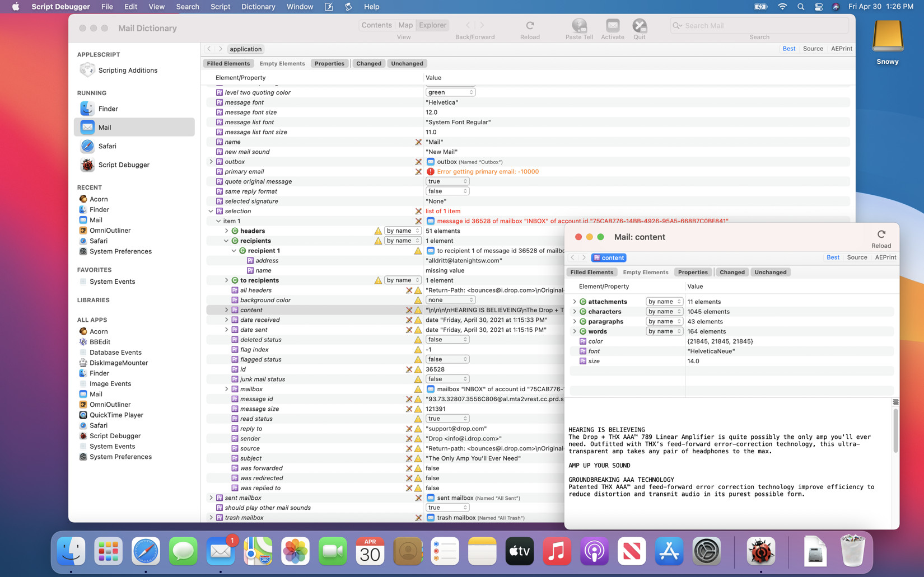Select Source display in Mail Dictionary

point(813,49)
